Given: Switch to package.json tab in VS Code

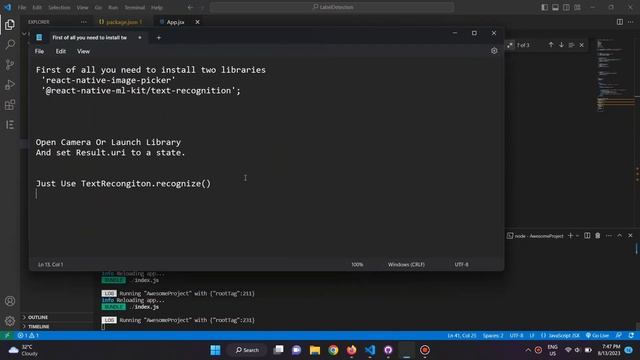Looking at the screenshot, I should coord(124,22).
